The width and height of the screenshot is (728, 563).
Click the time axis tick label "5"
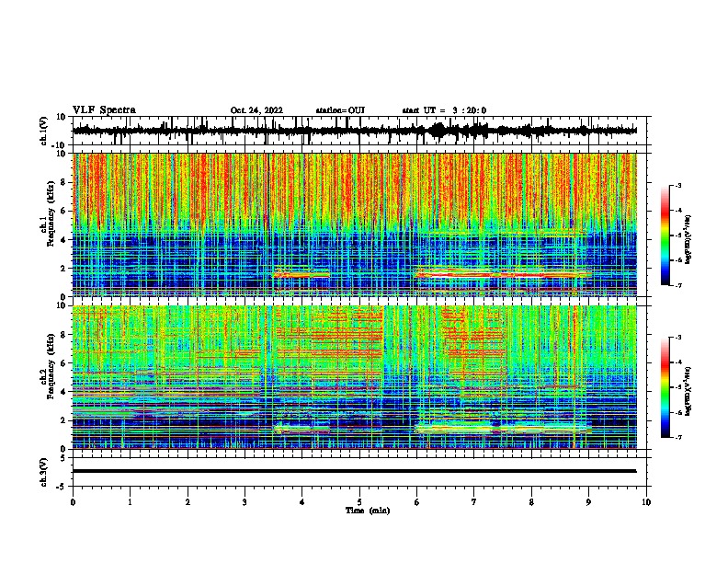click(x=359, y=502)
